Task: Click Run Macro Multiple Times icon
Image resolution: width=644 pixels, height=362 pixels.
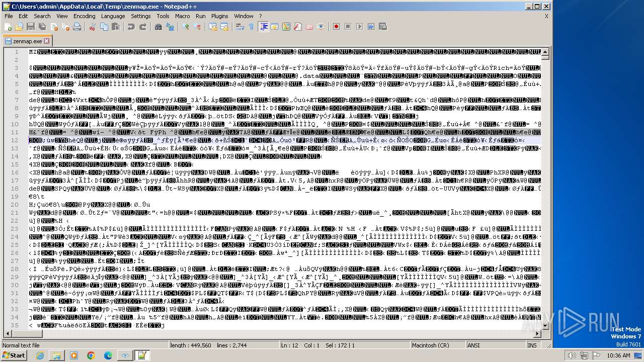Action: [371, 27]
